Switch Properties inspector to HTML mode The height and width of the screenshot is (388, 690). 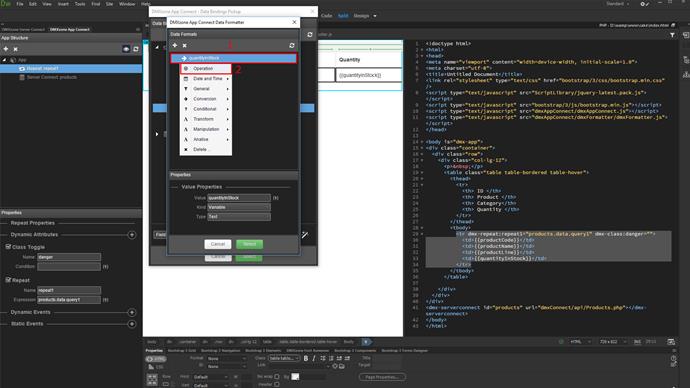156,359
